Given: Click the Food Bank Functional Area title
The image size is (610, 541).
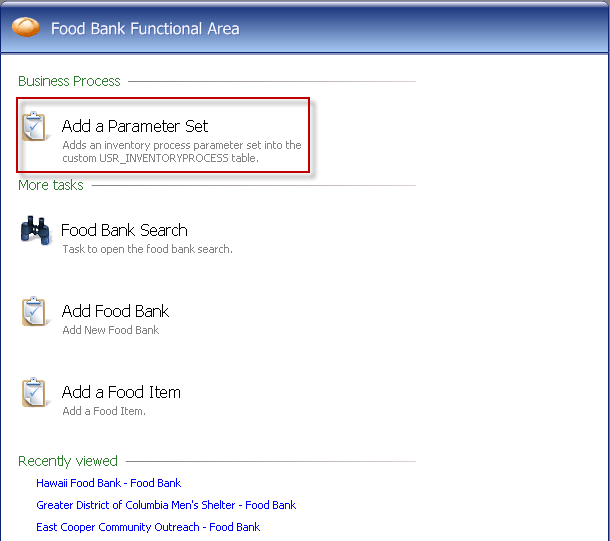Looking at the screenshot, I should click(x=145, y=28).
